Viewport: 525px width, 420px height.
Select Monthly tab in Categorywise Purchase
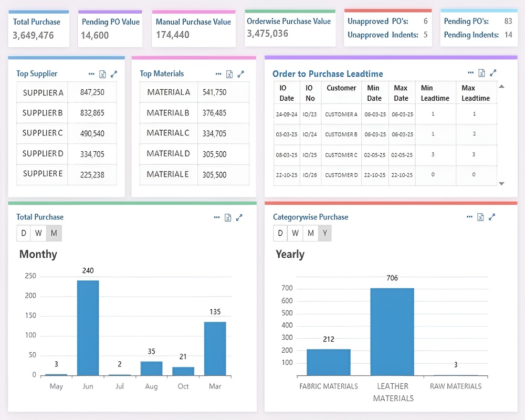[311, 233]
